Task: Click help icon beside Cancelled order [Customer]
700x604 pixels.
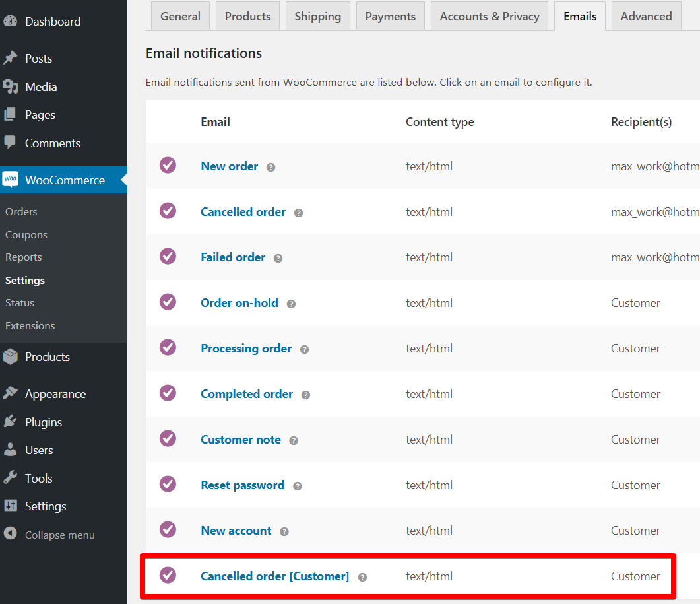Action: pos(362,578)
